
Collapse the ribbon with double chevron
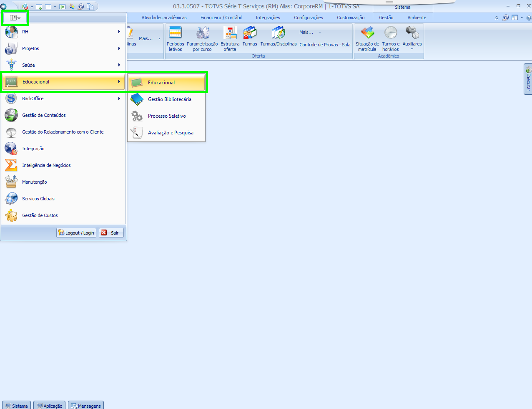click(x=497, y=18)
